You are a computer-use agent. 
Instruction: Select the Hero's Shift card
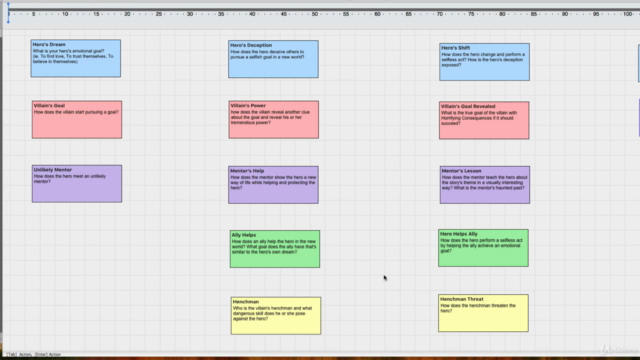tap(484, 62)
